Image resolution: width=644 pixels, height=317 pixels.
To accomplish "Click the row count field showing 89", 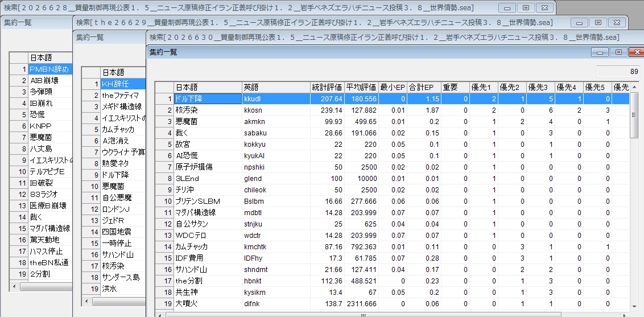I will (618, 72).
